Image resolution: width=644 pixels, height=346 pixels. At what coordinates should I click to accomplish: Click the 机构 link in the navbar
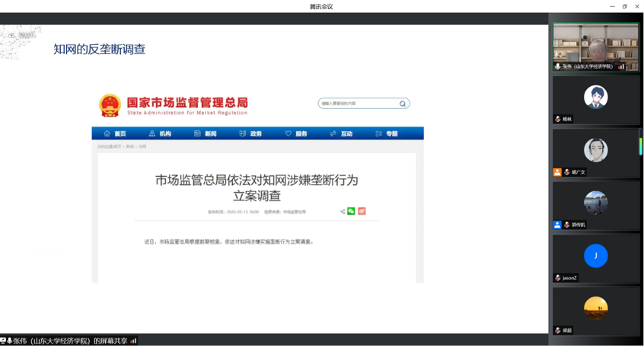(160, 133)
